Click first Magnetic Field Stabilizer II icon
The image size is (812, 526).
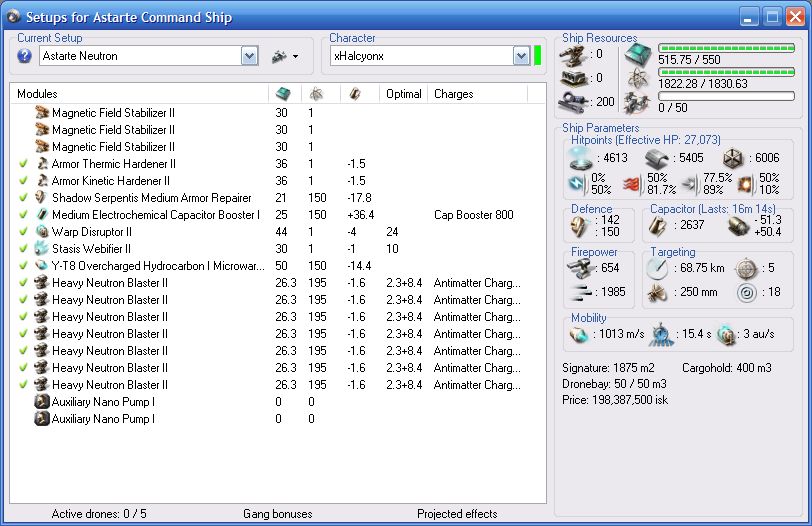point(41,112)
